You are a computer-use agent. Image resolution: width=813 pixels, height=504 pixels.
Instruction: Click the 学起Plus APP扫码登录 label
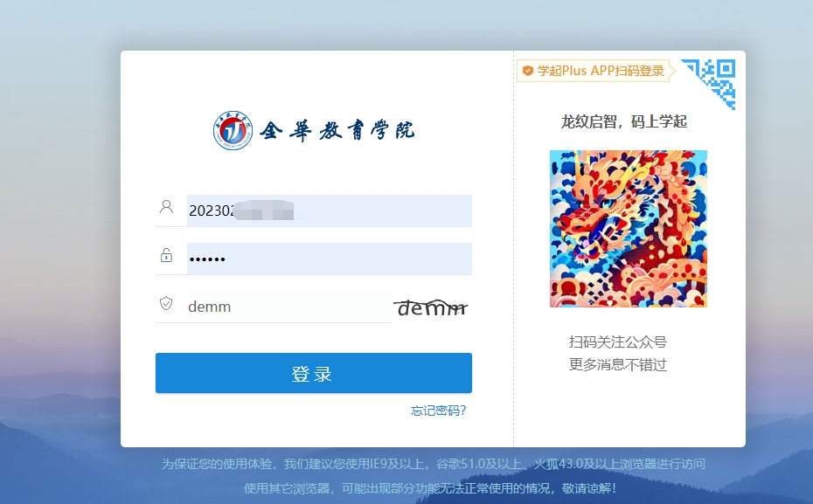[601, 71]
